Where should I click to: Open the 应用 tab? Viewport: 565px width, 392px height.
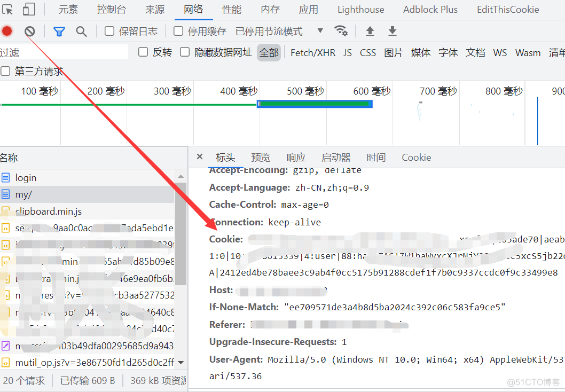tap(309, 10)
